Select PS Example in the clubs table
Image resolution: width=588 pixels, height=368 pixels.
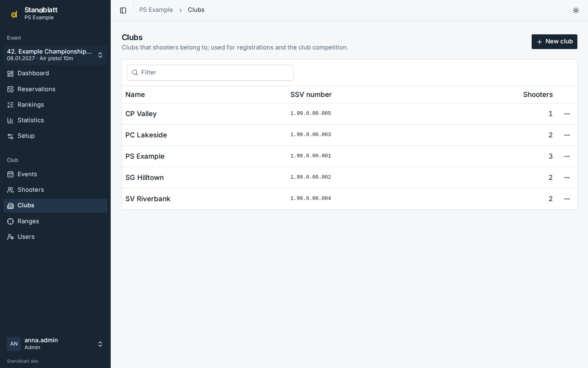[145, 156]
